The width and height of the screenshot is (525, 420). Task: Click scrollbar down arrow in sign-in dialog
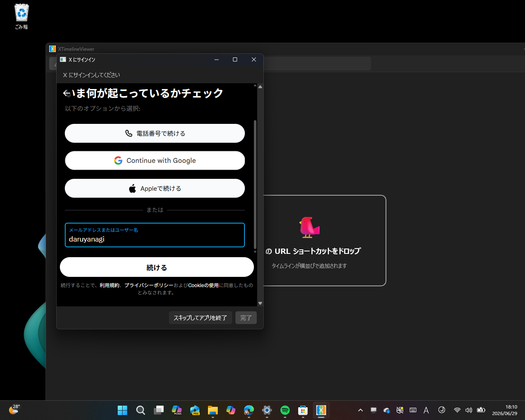click(260, 303)
